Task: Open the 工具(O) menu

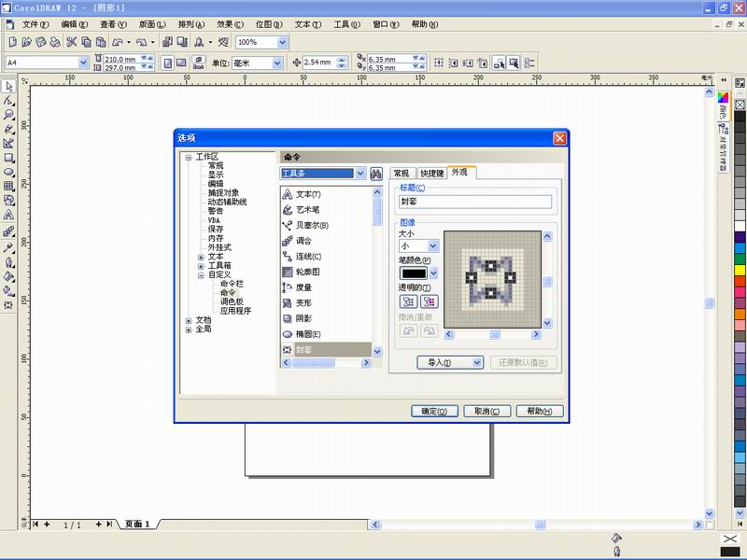Action: 346,24
